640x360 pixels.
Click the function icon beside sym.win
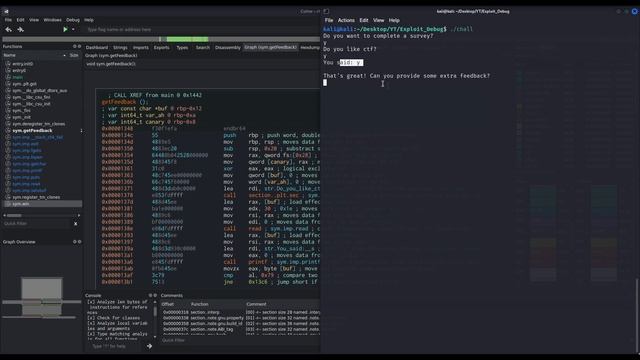pos(8,204)
